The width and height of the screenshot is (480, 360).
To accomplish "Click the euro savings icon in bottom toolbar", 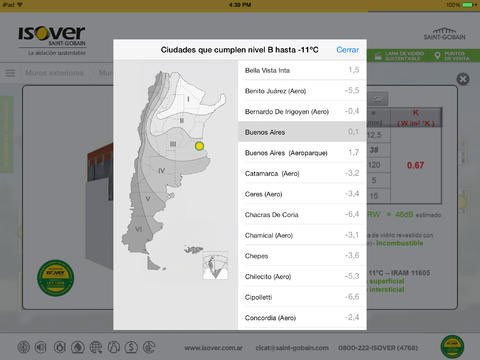I will 149,348.
